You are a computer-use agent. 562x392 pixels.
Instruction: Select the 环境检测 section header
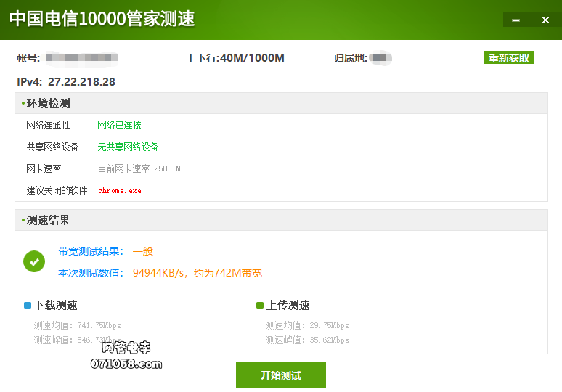[x=48, y=104]
